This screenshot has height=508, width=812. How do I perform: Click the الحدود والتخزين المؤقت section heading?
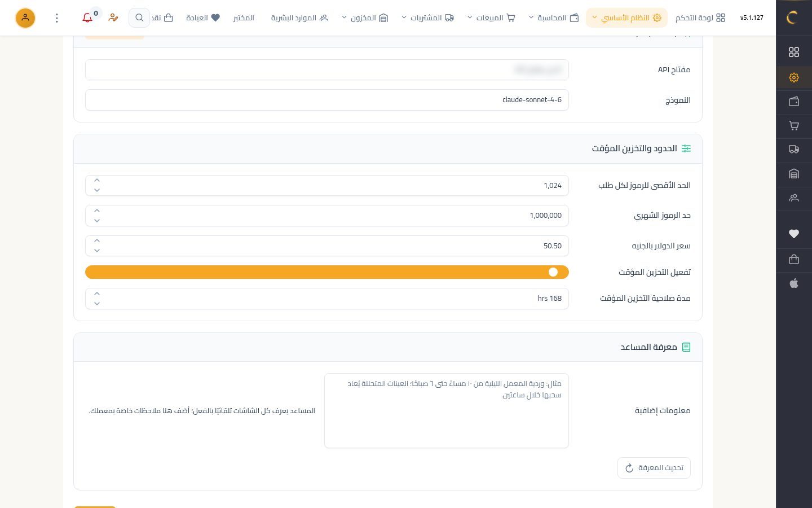point(634,148)
